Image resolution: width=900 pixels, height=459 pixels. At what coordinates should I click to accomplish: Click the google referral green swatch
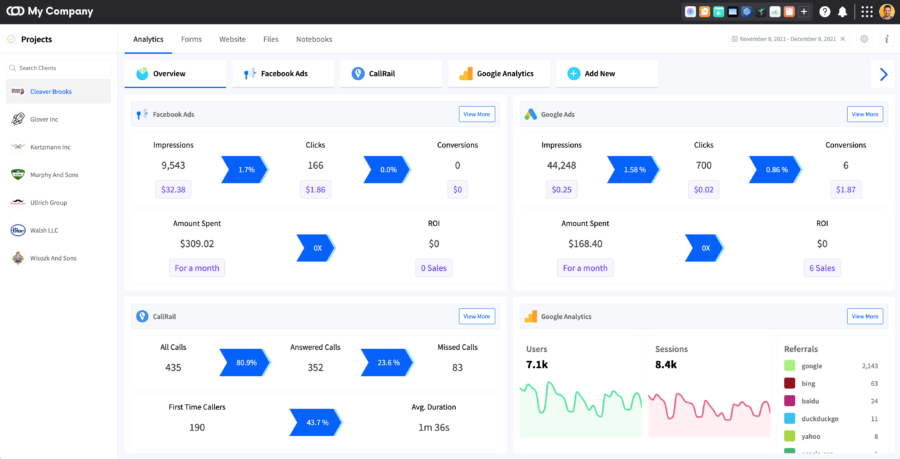789,365
